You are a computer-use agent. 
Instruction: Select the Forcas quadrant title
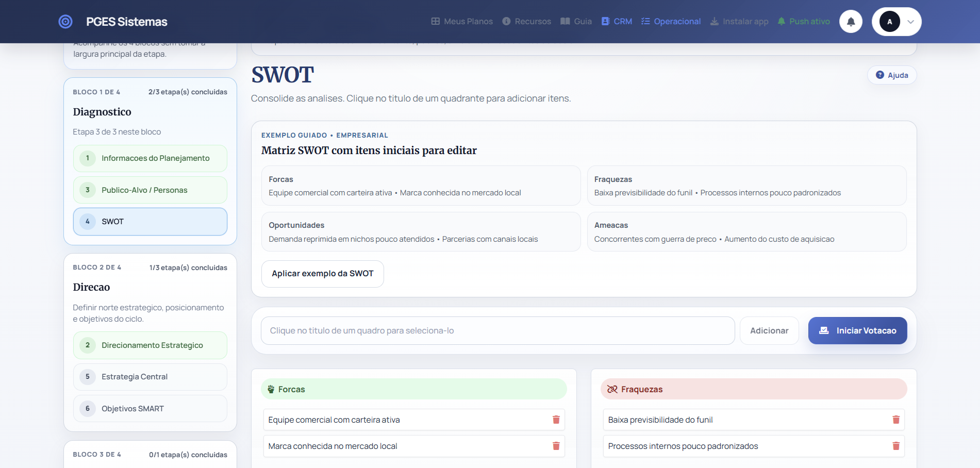tap(291, 389)
